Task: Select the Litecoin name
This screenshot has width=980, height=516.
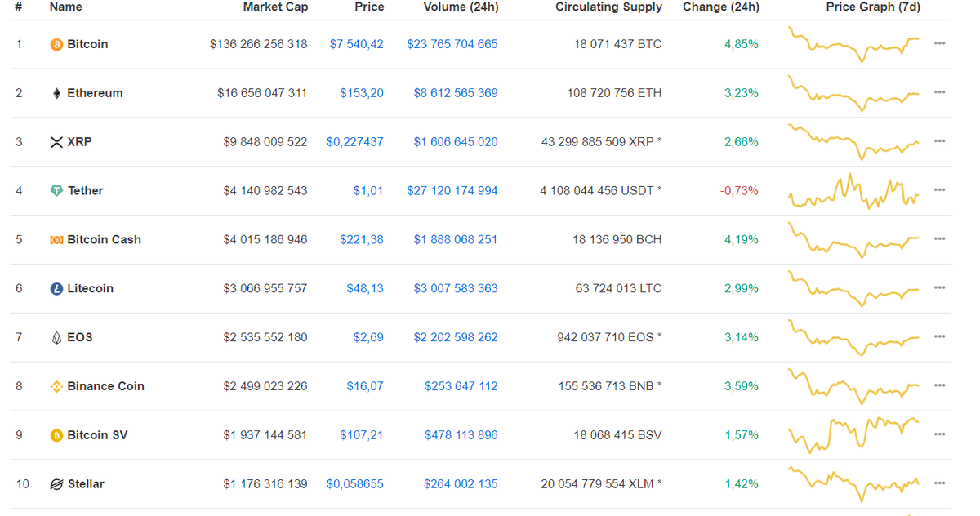Action: pos(89,288)
